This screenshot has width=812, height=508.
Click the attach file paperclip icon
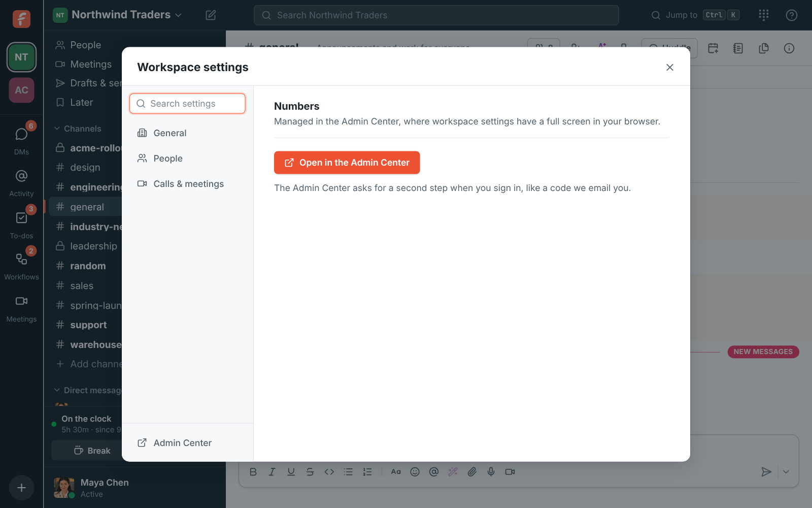pyautogui.click(x=472, y=472)
